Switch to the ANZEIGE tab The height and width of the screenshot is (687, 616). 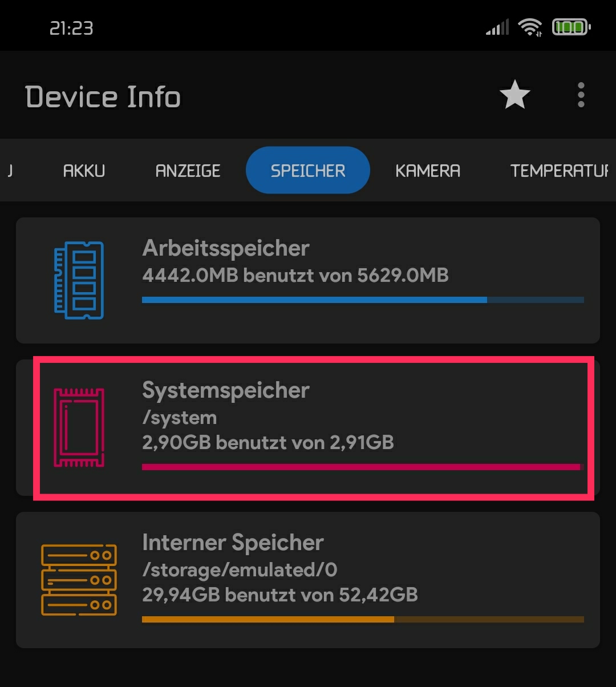click(x=188, y=171)
